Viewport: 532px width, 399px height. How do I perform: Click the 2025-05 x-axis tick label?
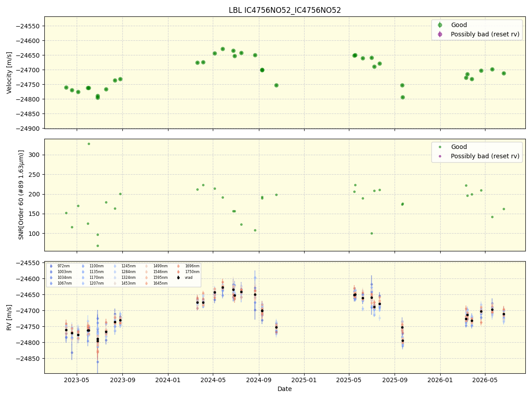(x=349, y=380)
